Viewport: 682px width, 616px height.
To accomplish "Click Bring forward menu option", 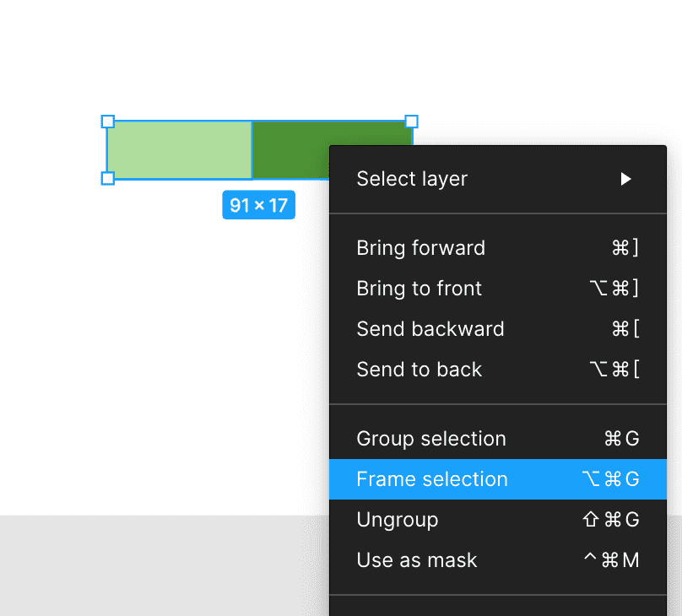I will [x=420, y=248].
